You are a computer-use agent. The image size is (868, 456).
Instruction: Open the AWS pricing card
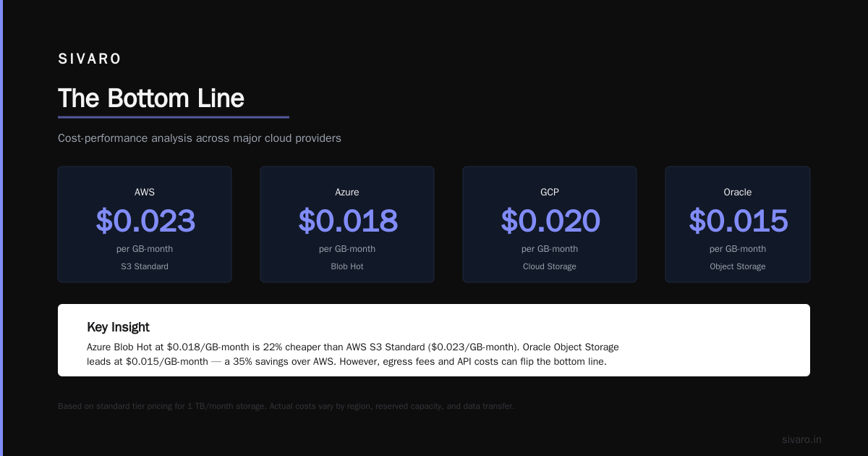pos(145,224)
